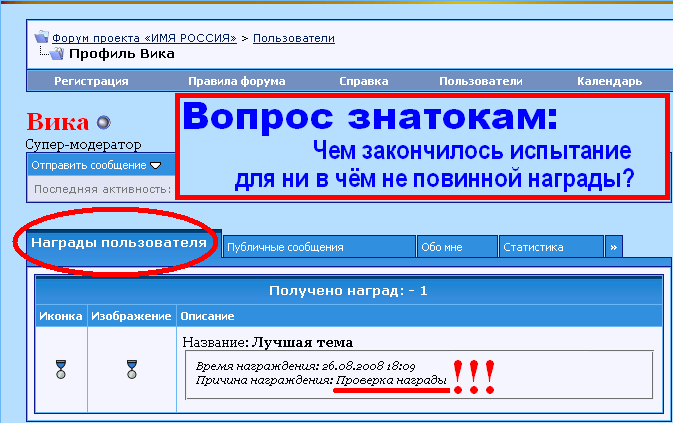Click the «Пользователи» breadcrumb link
Image resolution: width=673 pixels, height=423 pixels.
(293, 38)
